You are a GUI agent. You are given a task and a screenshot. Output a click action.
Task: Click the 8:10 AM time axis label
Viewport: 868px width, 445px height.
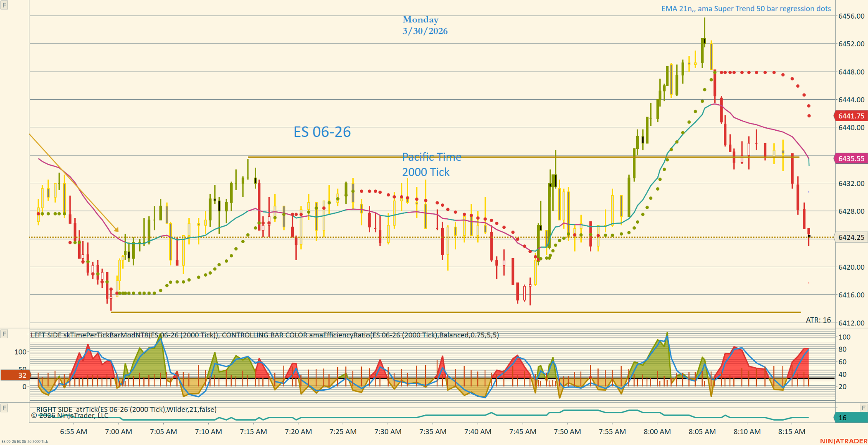click(x=747, y=432)
